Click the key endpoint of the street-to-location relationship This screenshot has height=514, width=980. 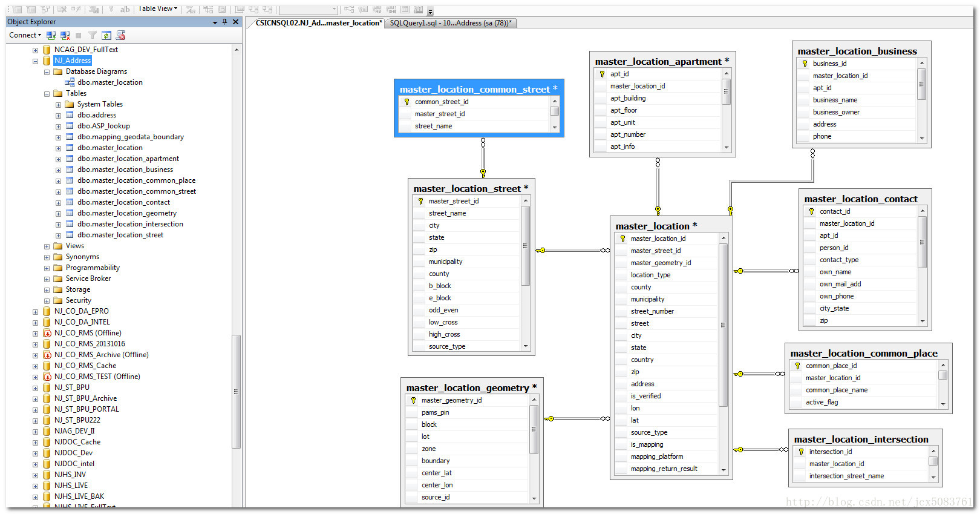tap(541, 250)
